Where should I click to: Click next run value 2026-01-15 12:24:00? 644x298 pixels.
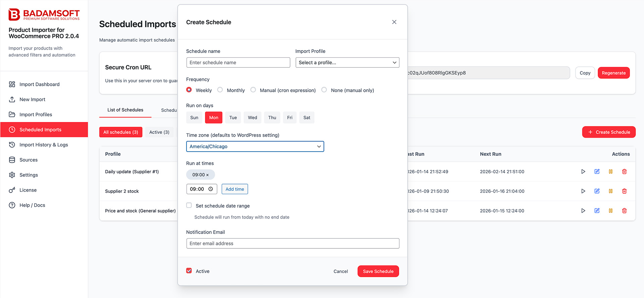click(x=502, y=211)
